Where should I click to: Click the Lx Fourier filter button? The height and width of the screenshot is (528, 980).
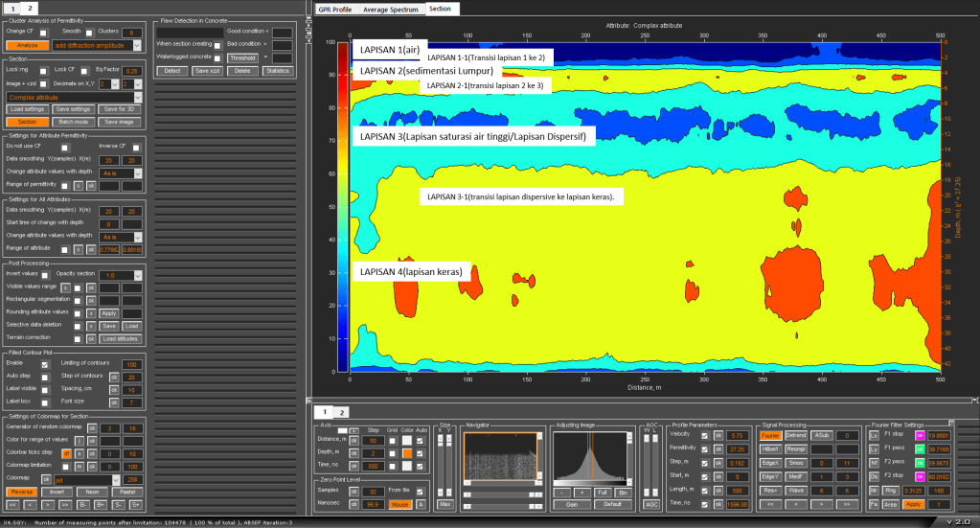[873, 435]
